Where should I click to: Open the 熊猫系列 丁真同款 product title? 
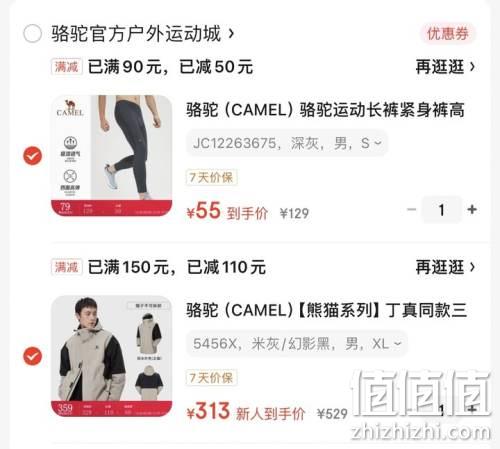pyautogui.click(x=326, y=310)
